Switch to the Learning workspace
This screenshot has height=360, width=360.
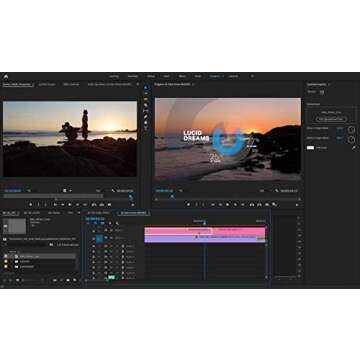click(x=114, y=76)
